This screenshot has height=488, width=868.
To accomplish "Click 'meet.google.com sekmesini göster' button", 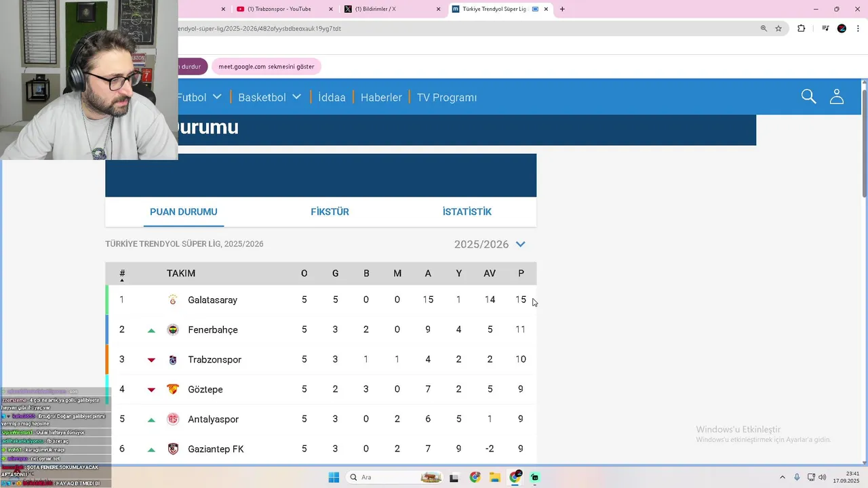I will (267, 66).
